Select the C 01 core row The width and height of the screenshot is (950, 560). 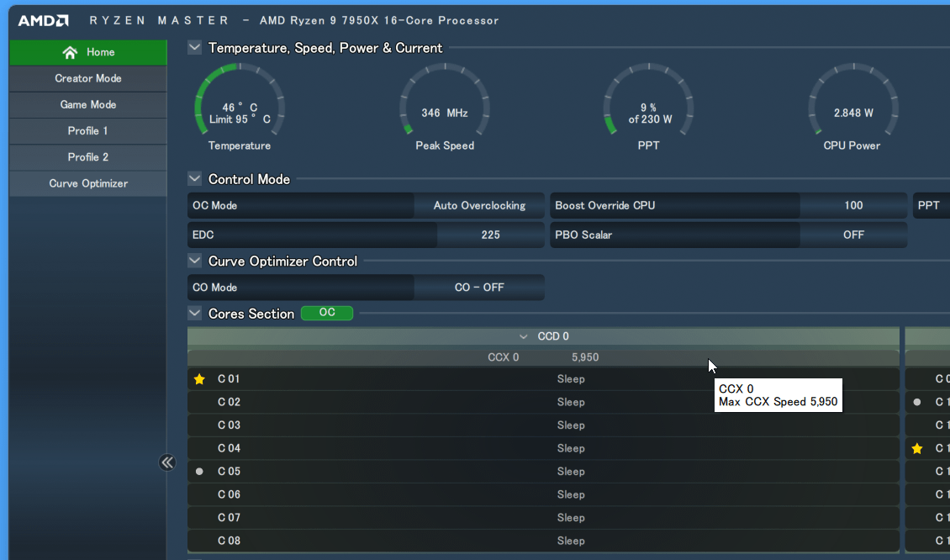543,379
